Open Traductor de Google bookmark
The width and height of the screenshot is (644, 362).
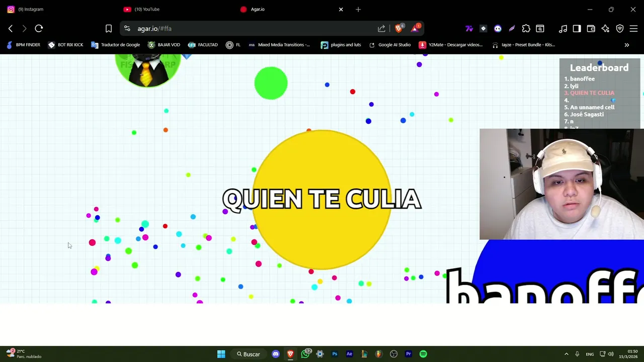tap(115, 45)
